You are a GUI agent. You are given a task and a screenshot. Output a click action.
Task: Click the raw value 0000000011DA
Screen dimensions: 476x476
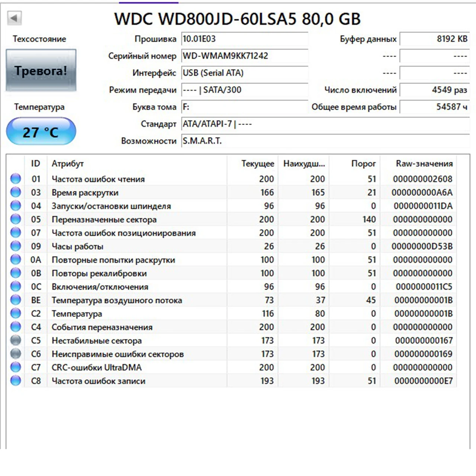pyautogui.click(x=423, y=206)
